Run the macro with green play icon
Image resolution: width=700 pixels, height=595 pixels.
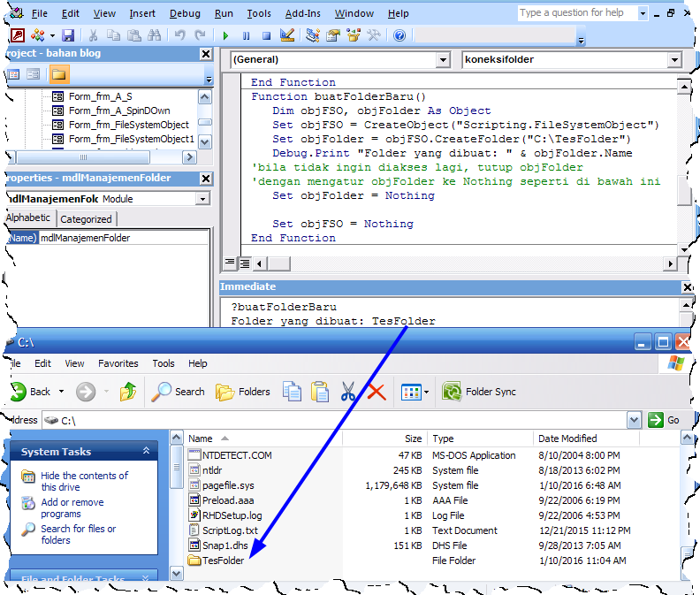tap(225, 35)
